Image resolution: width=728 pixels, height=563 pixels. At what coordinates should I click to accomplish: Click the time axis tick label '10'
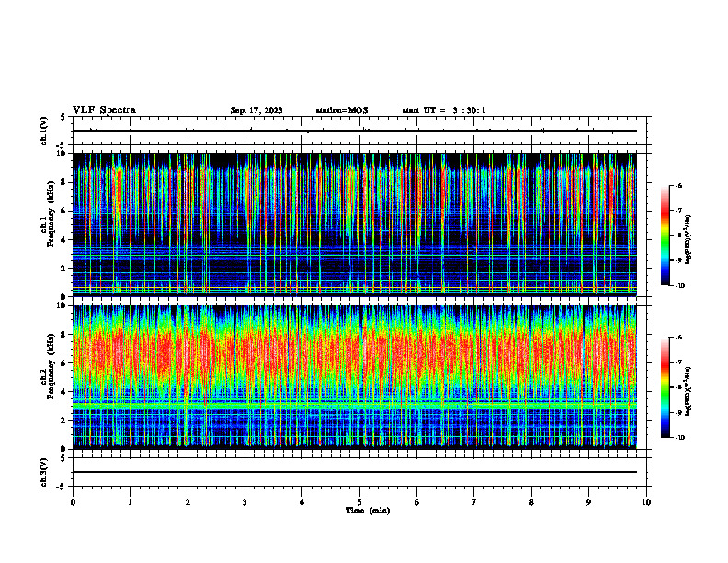[x=646, y=502]
